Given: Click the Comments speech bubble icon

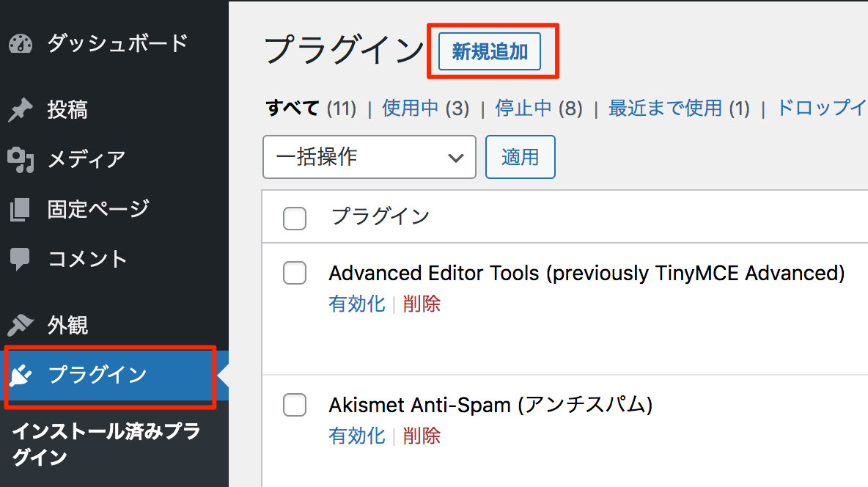Looking at the screenshot, I should [21, 259].
